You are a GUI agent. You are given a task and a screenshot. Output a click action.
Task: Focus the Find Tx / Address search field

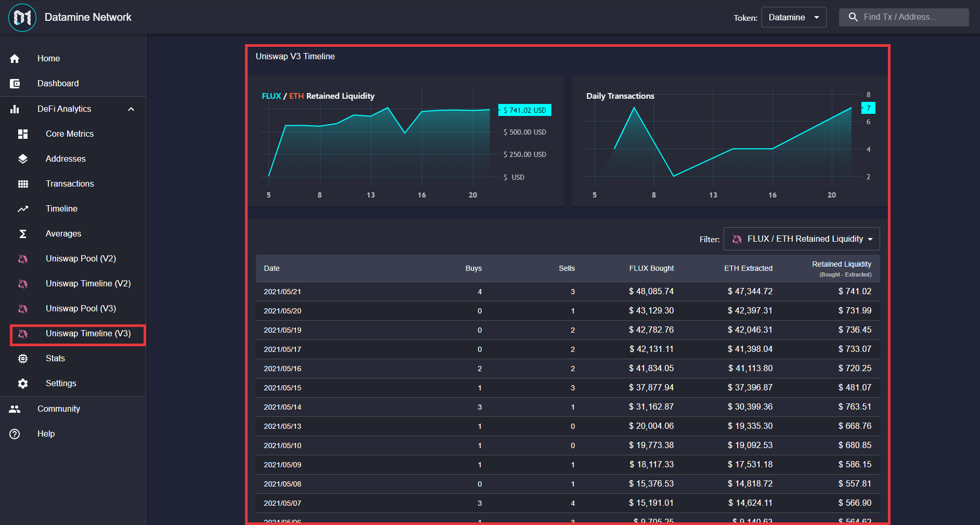pos(904,17)
